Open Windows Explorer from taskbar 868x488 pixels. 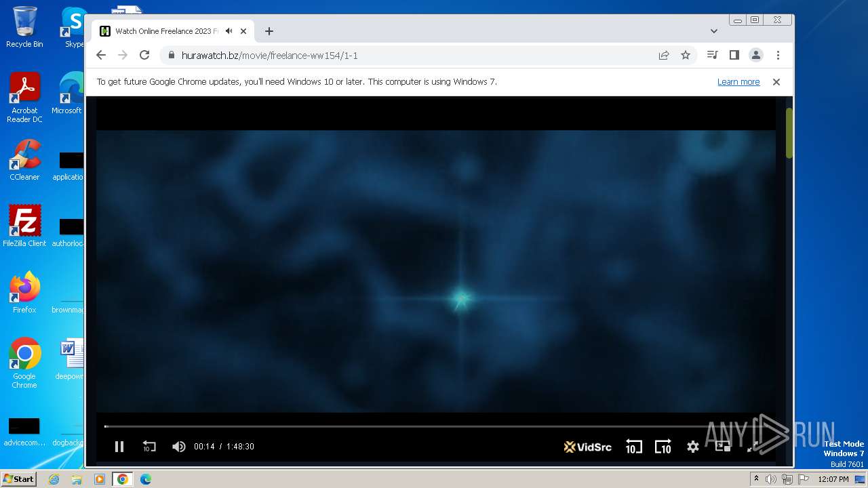click(77, 479)
